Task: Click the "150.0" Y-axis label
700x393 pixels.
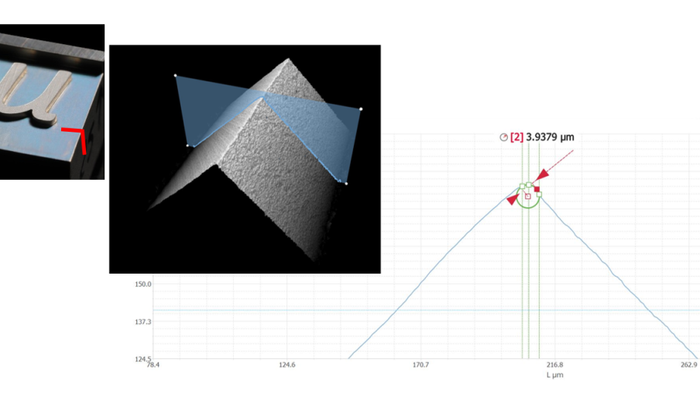Action: tap(143, 284)
